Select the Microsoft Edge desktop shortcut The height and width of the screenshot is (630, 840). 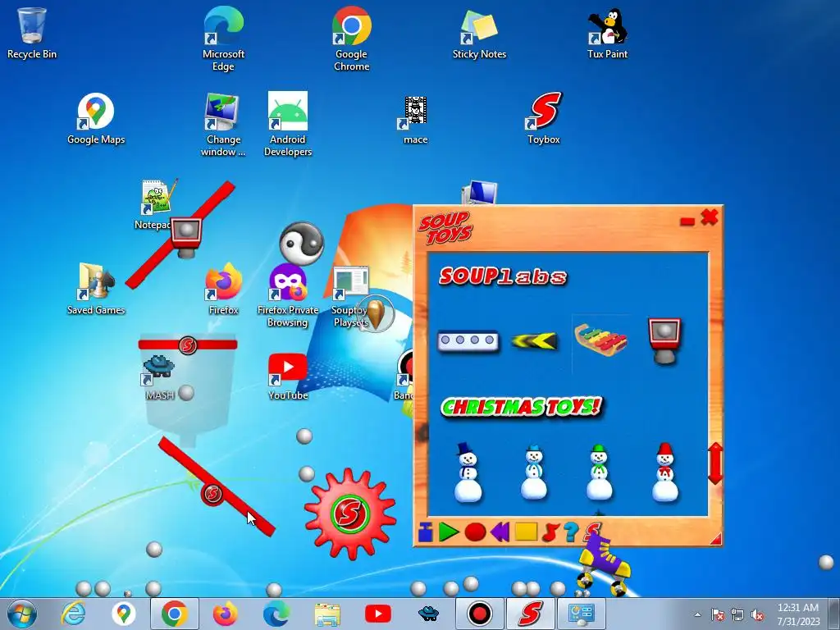coord(223,39)
